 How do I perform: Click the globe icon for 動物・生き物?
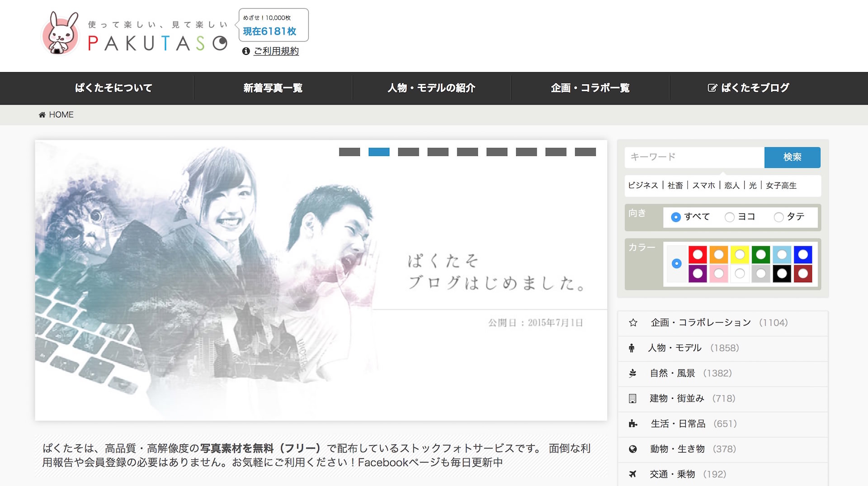point(632,449)
